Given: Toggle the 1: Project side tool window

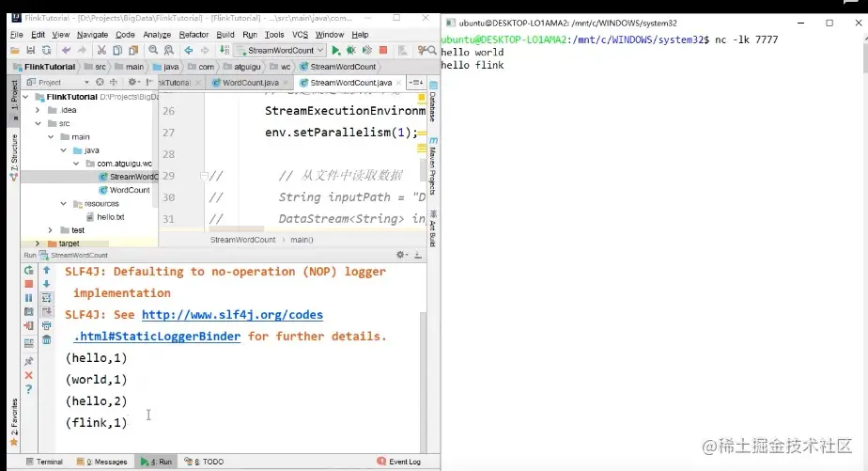Looking at the screenshot, I should (x=14, y=100).
